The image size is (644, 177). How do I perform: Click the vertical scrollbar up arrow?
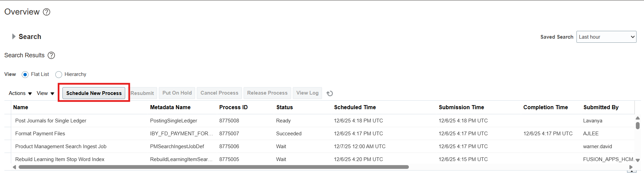[x=638, y=118]
